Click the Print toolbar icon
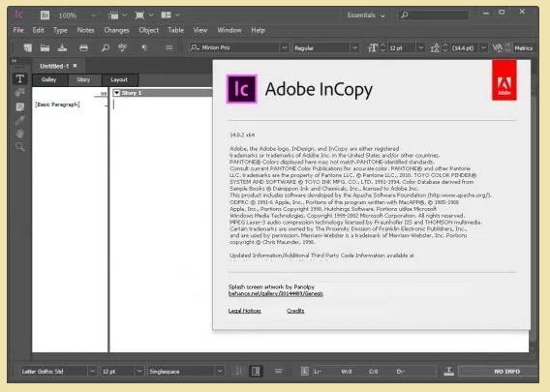This screenshot has width=550, height=392. click(x=83, y=47)
